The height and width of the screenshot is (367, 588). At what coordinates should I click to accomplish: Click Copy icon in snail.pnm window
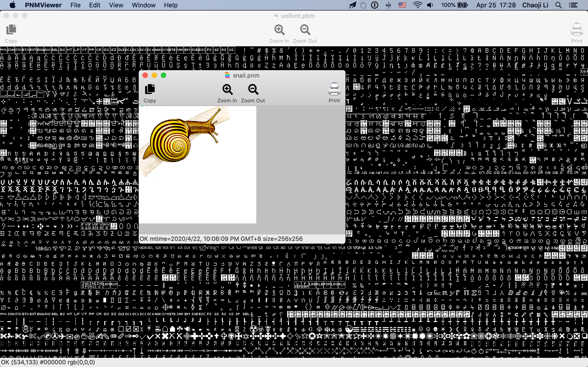pos(150,89)
